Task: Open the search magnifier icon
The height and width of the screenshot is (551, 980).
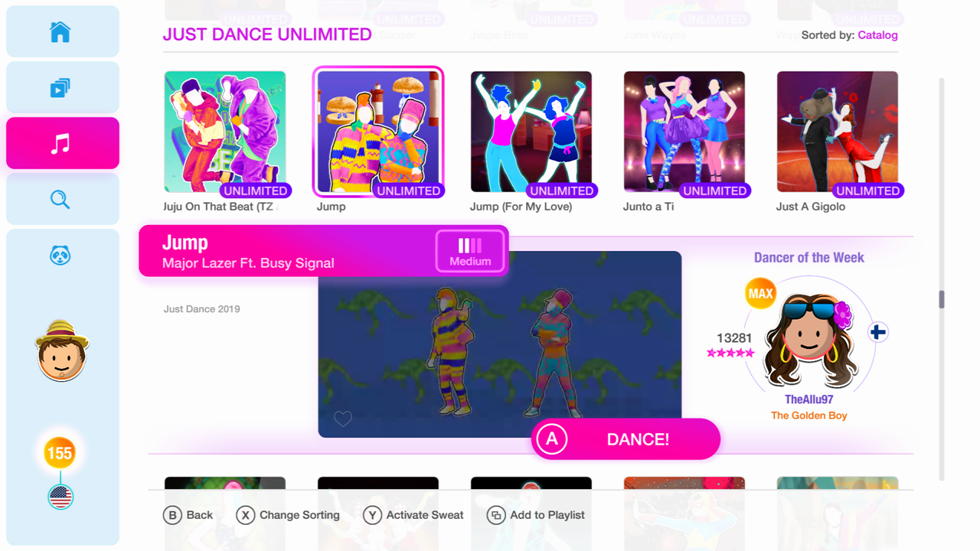Action: [x=60, y=199]
